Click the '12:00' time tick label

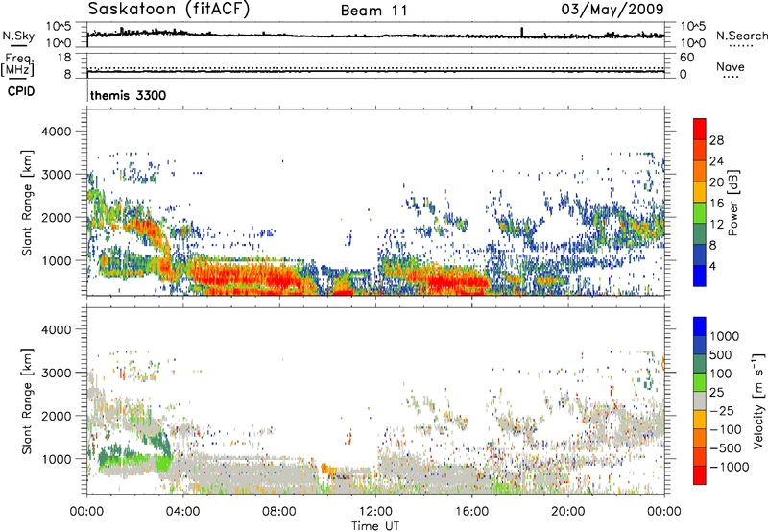(375, 512)
